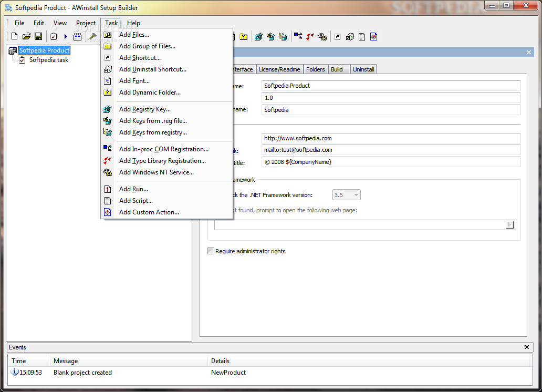Screen dimensions: 542x392
Task: Click the http://www.softpedia.com URL field
Action: point(391,138)
